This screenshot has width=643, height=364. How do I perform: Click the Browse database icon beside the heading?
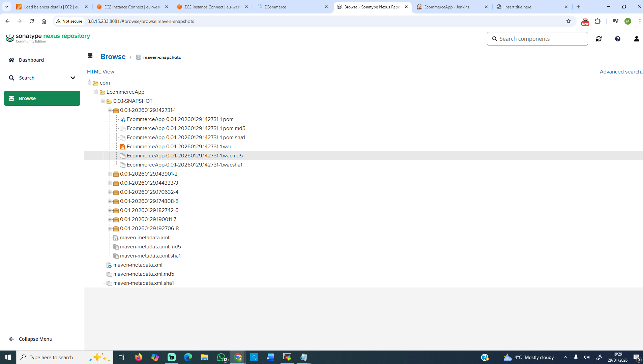coord(90,56)
